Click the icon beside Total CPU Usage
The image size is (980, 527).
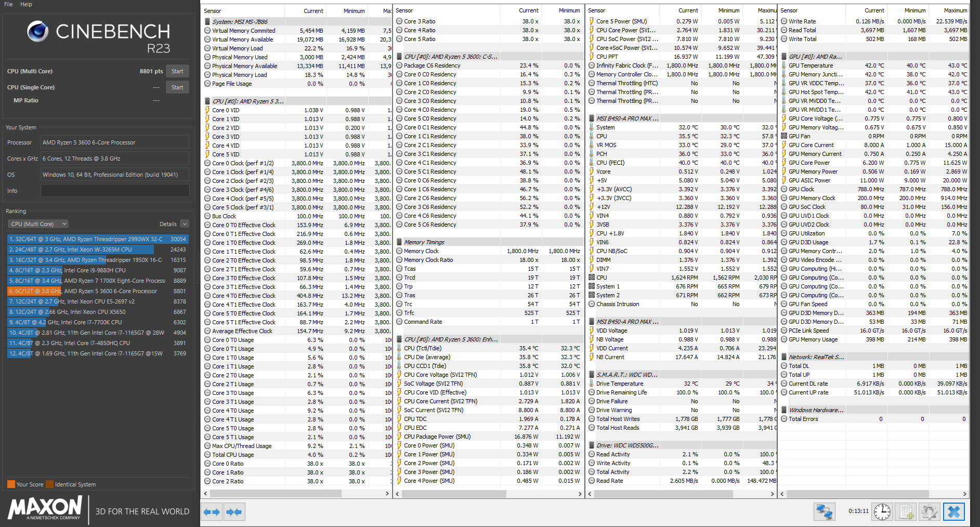coord(207,455)
